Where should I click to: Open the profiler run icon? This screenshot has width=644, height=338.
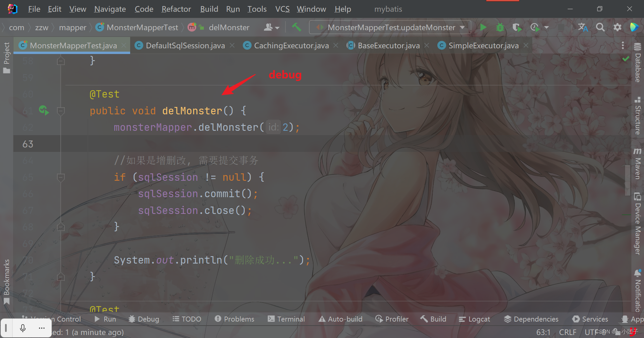[535, 27]
